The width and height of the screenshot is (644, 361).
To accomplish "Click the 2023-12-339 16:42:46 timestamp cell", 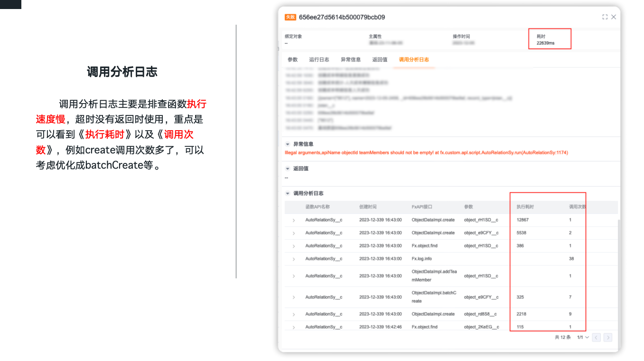I will pyautogui.click(x=381, y=327).
